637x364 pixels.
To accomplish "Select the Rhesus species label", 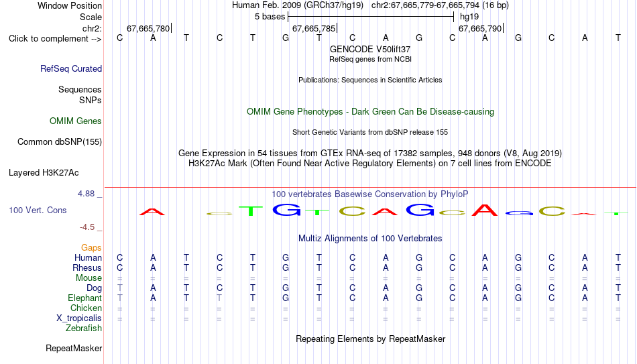I will tap(87, 267).
